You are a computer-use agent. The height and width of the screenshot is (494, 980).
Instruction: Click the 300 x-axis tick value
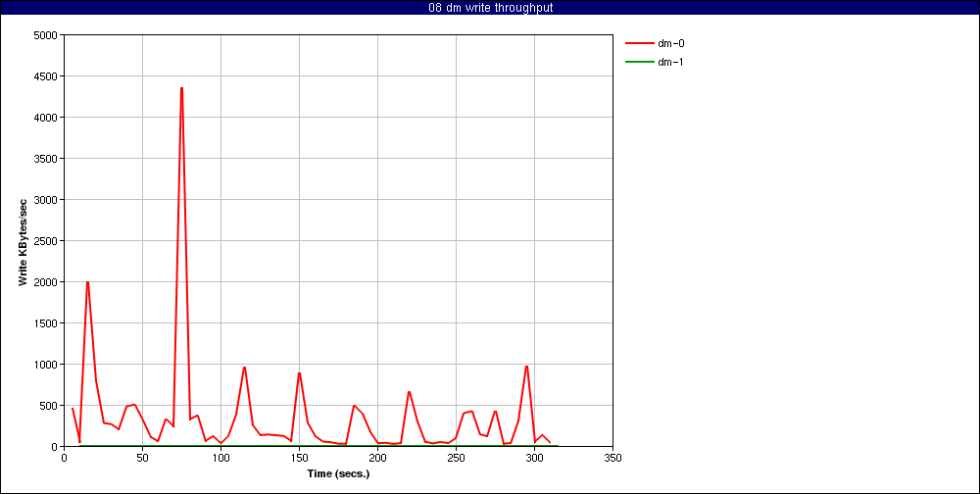pyautogui.click(x=534, y=457)
